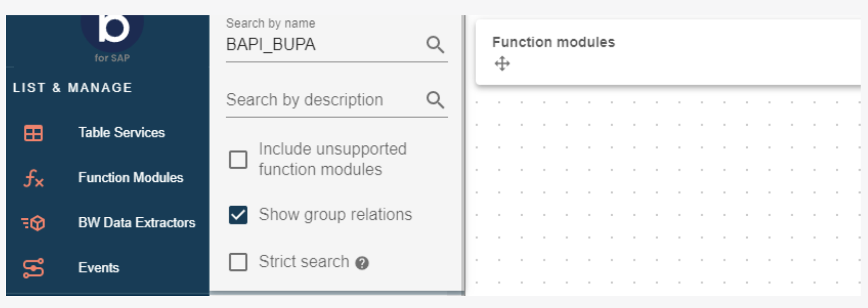Enable Include unsupported function modules checkbox
Screen dimensions: 868x308
point(238,159)
